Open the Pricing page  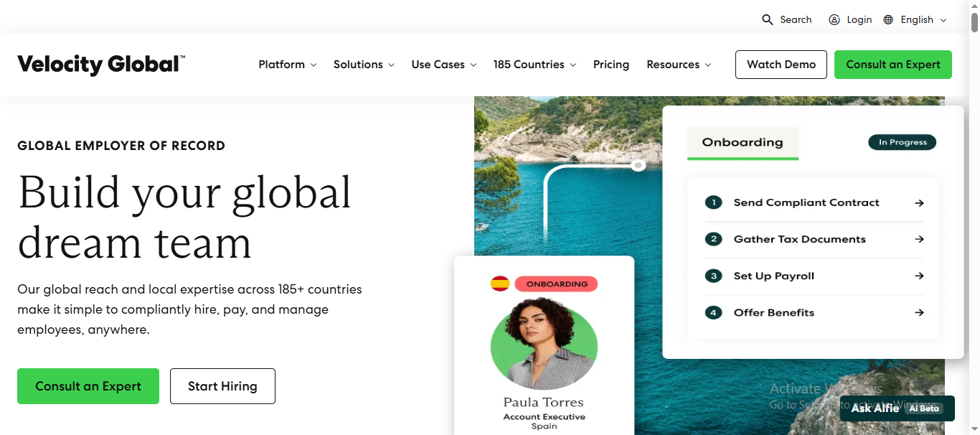tap(611, 65)
